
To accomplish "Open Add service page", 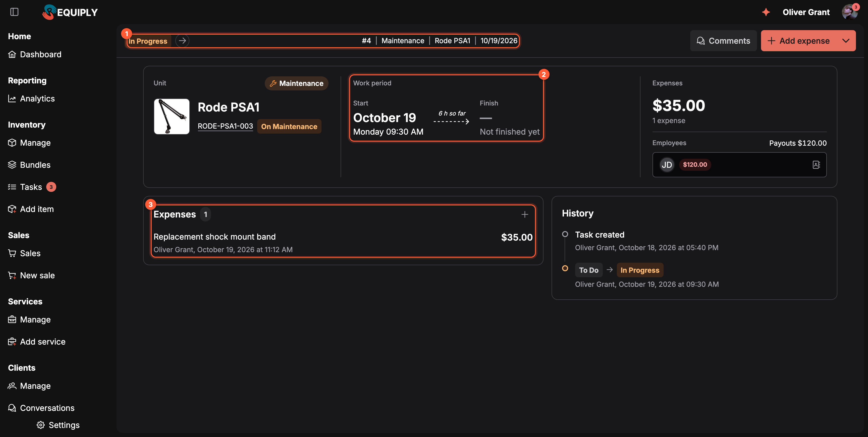I will pos(37,342).
